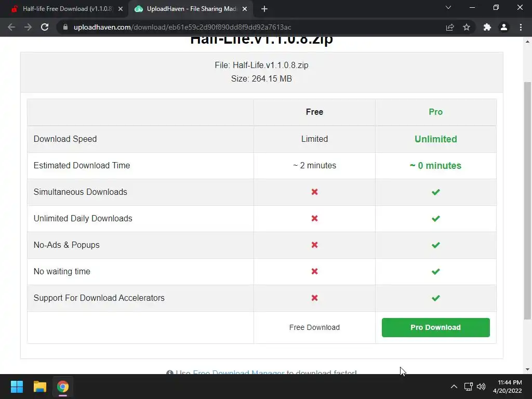Open the Windows Start menu
The image size is (532, 399).
[17, 387]
